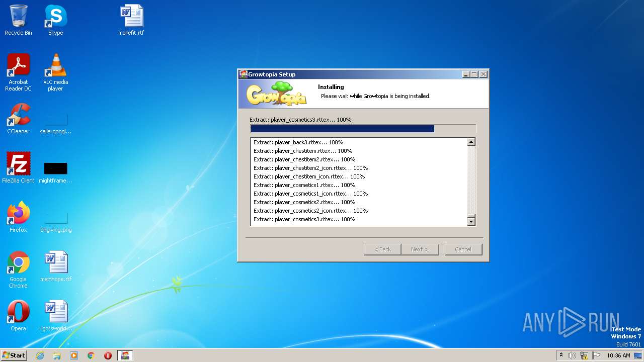Select the sellergoogl… file icon
The width and height of the screenshot is (644, 362).
pos(55,122)
